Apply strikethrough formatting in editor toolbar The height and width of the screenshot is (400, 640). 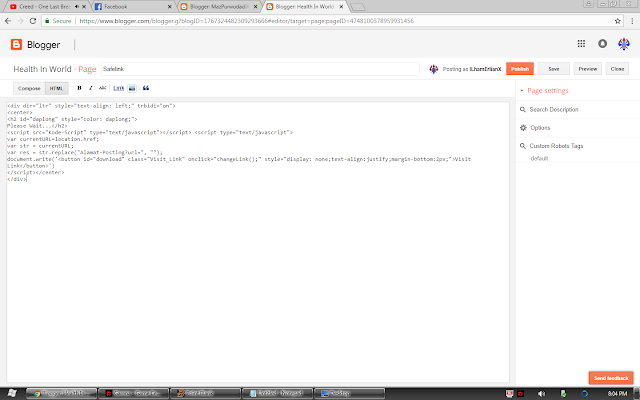point(102,88)
